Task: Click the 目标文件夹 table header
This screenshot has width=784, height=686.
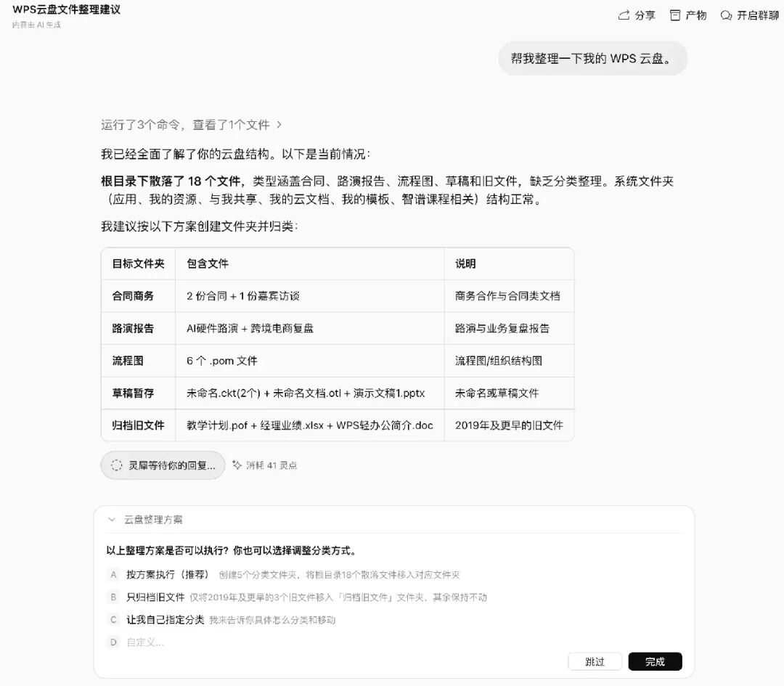Action: 139,264
